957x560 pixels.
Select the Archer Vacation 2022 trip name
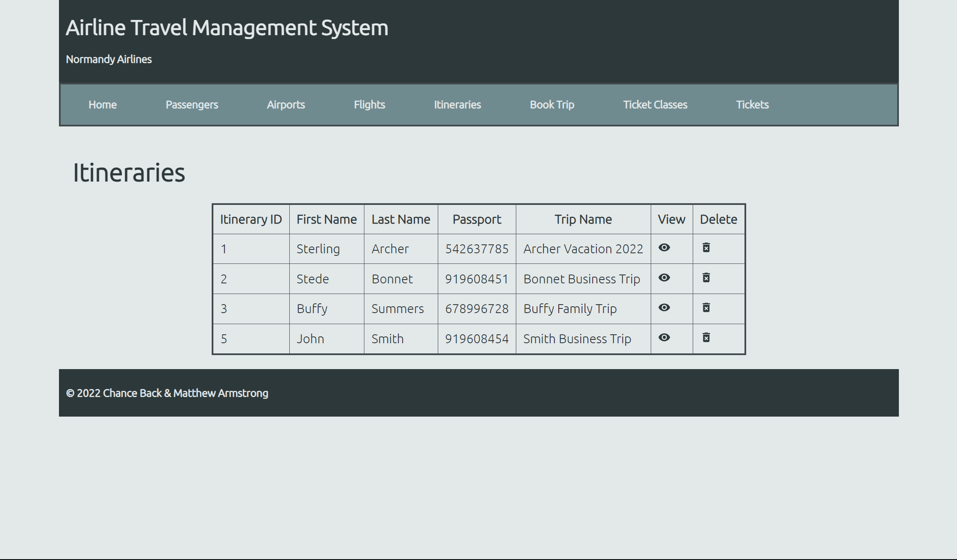(583, 249)
